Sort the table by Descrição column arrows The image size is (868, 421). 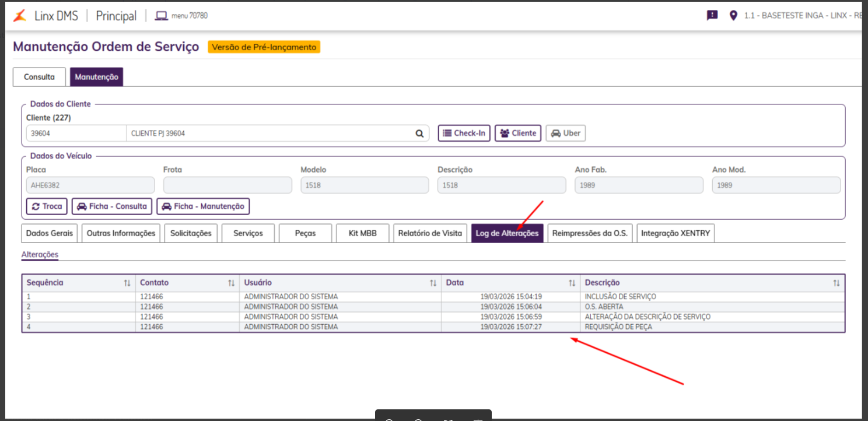[836, 283]
